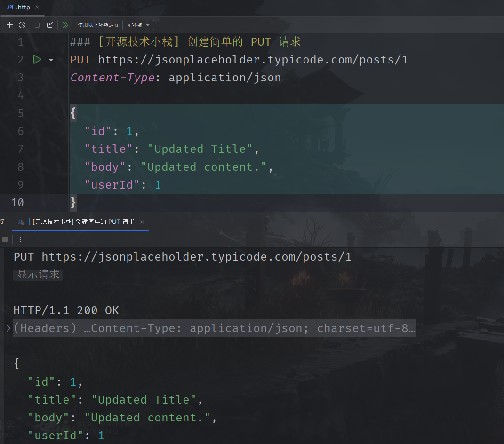The width and height of the screenshot is (504, 444).
Task: Open the request history clock icon
Action: [x=22, y=25]
